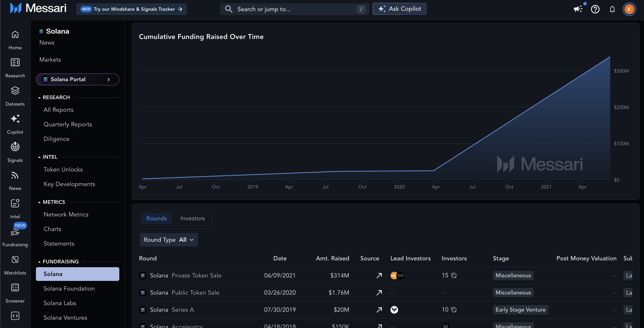Open Watchlists from the left rail
Screen dimensions: 644x328
point(15,265)
